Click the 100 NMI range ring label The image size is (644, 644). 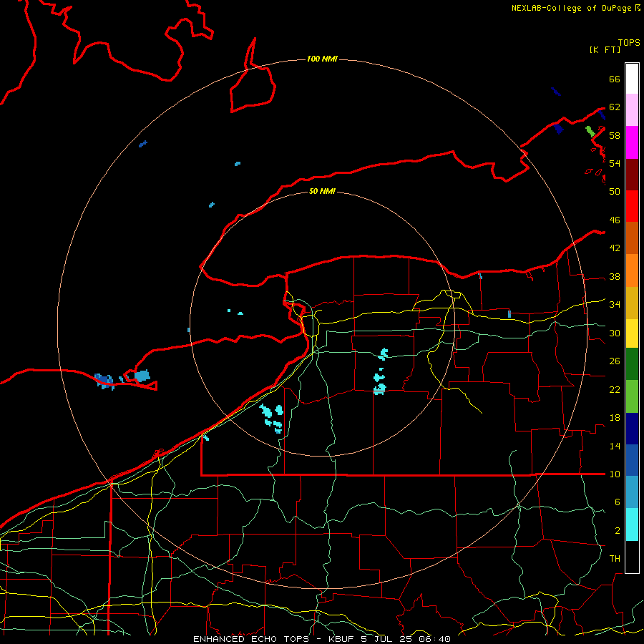click(x=322, y=59)
